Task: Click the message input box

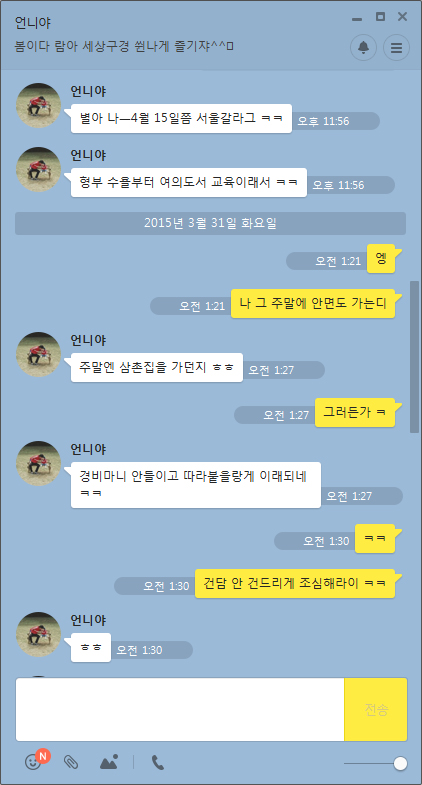Action: pyautogui.click(x=180, y=709)
